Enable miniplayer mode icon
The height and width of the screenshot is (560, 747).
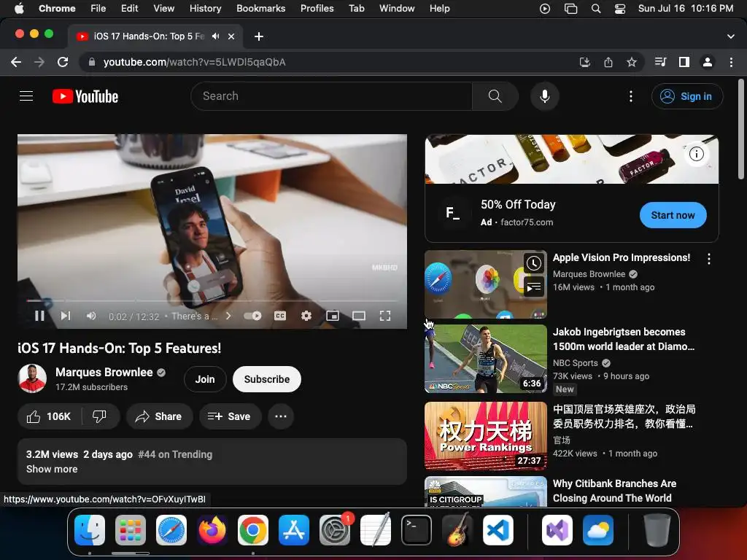click(x=333, y=316)
